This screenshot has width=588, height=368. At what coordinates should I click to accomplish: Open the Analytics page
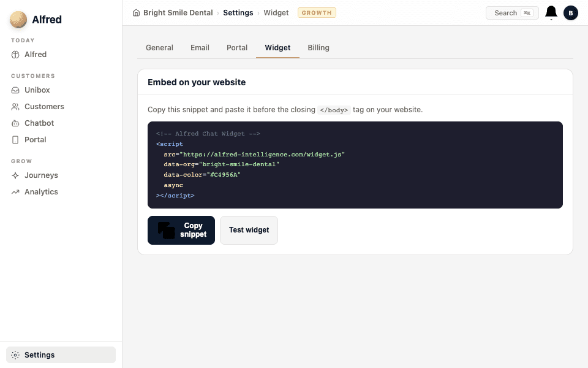pos(61,192)
